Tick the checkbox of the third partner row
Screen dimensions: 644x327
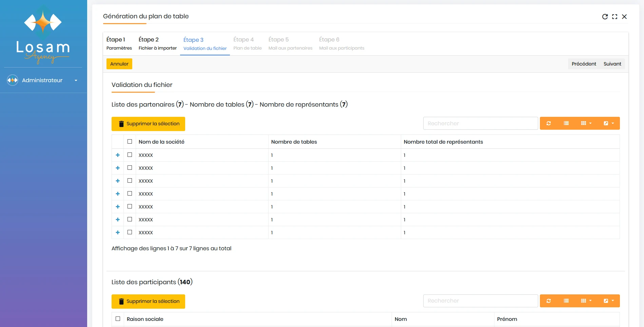(130, 180)
